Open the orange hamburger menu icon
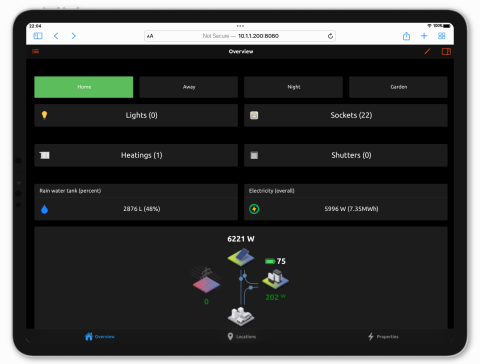This screenshot has height=364, width=480. click(x=36, y=51)
